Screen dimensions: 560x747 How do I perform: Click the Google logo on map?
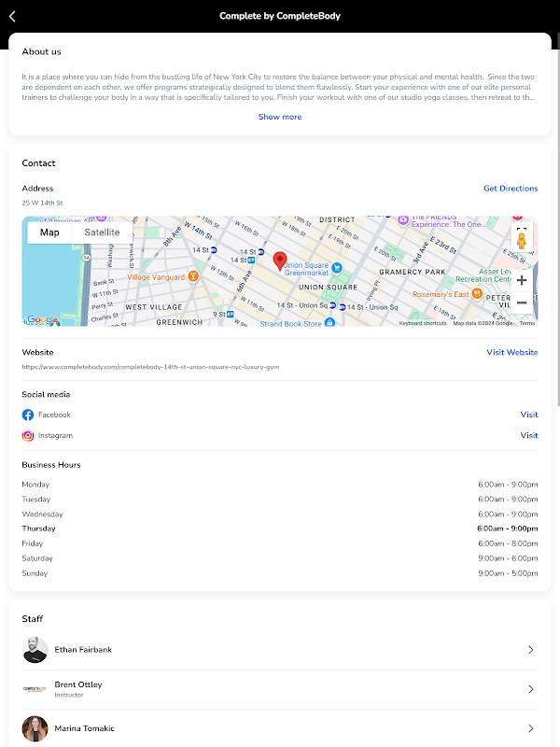(43, 319)
